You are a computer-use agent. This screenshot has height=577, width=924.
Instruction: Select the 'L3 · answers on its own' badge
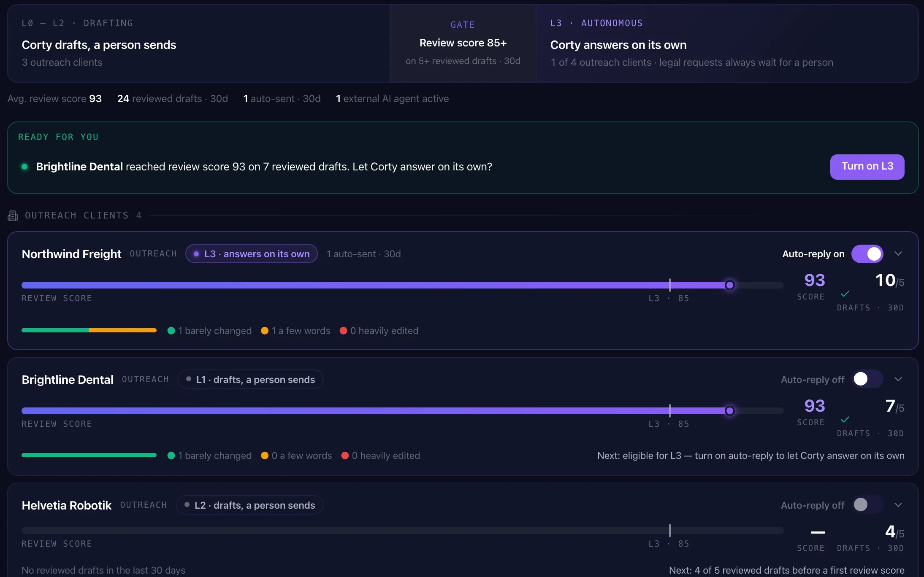click(x=252, y=254)
